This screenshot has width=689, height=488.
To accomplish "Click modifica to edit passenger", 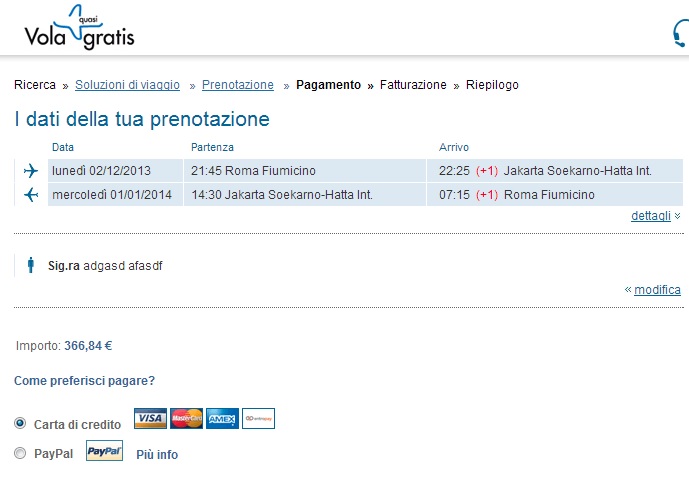I will tap(657, 290).
